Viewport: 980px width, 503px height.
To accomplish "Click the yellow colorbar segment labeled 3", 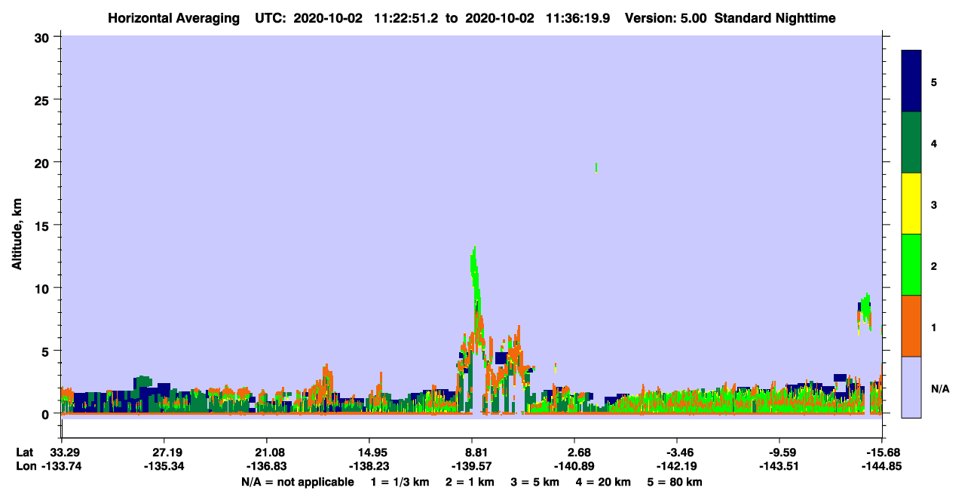I will pyautogui.click(x=911, y=204).
